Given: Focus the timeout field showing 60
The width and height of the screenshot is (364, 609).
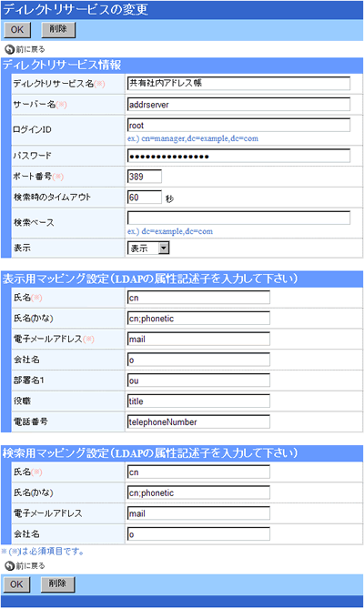Looking at the screenshot, I should point(145,197).
